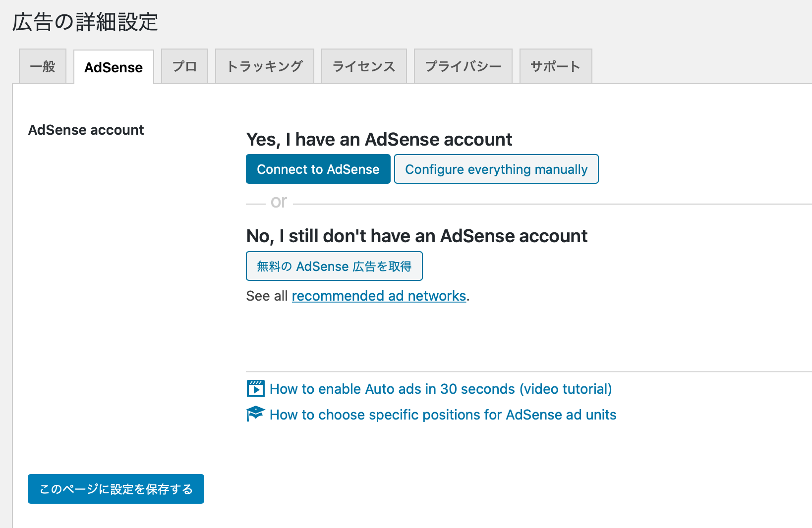812x528 pixels.
Task: Open the プロ tab
Action: coord(184,66)
